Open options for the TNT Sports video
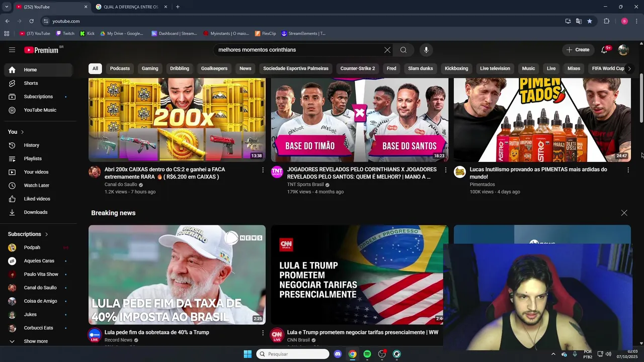This screenshot has height=362, width=644. (x=445, y=170)
